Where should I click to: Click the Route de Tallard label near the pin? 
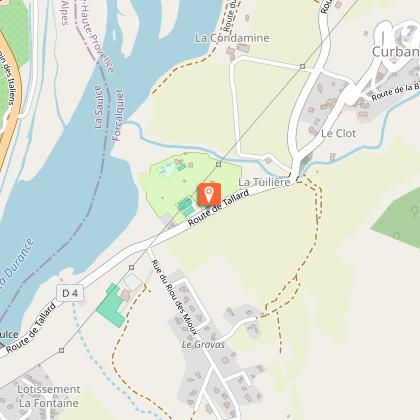pos(219,208)
